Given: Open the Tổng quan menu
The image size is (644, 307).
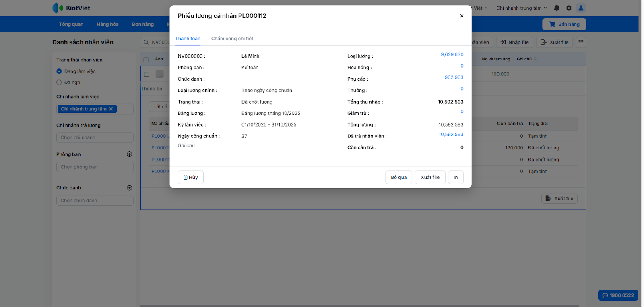Looking at the screenshot, I should tap(71, 24).
